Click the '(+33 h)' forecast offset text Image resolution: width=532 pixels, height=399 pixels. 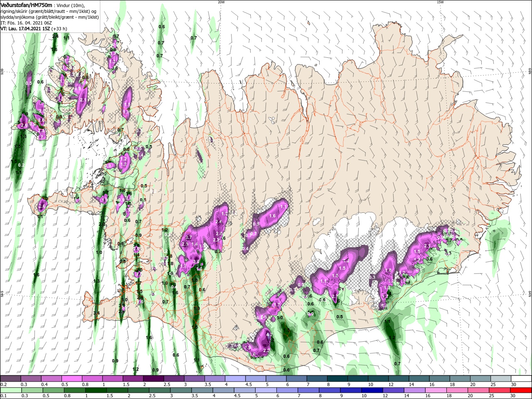click(59, 29)
